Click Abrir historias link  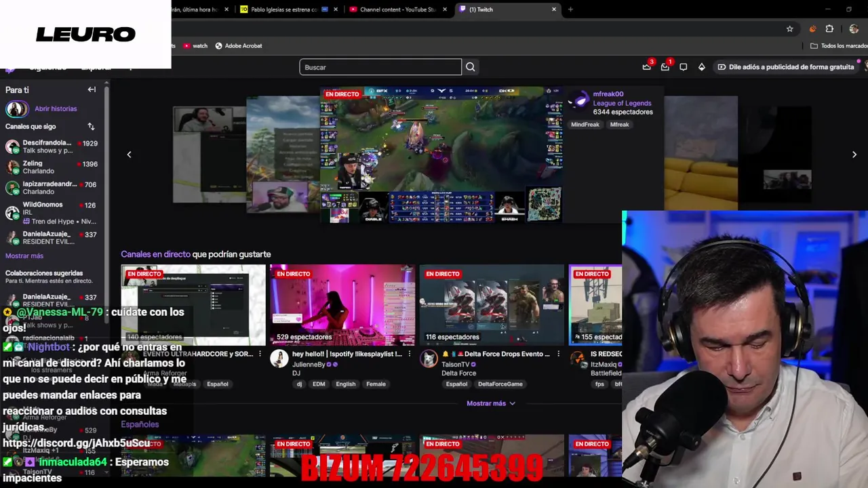[x=56, y=108]
